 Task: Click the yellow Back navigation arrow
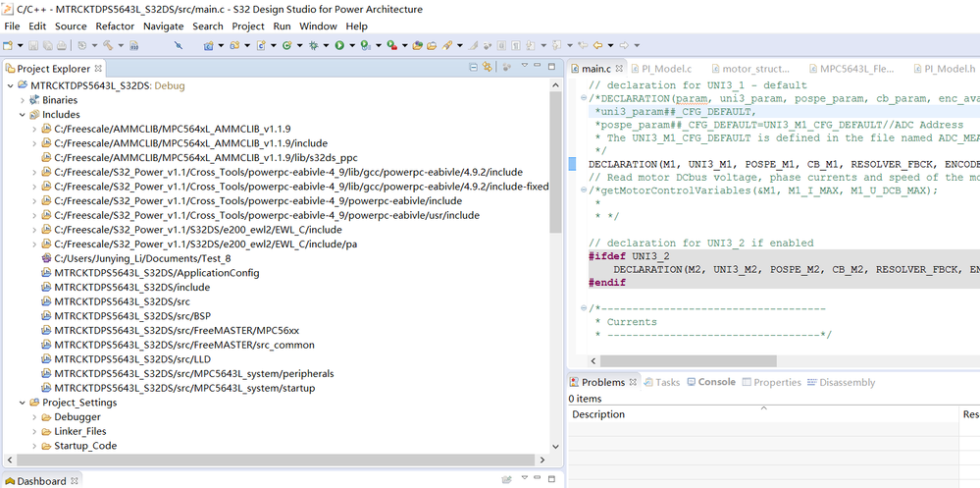(597, 45)
